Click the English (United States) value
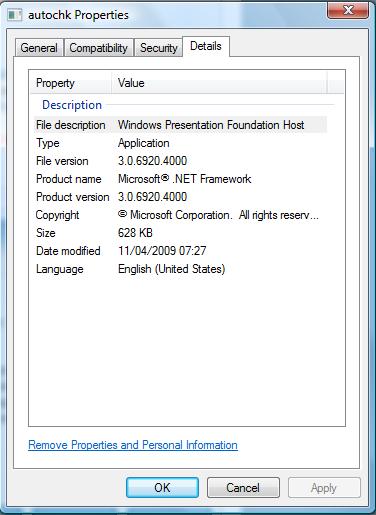The image size is (376, 515). point(172,269)
